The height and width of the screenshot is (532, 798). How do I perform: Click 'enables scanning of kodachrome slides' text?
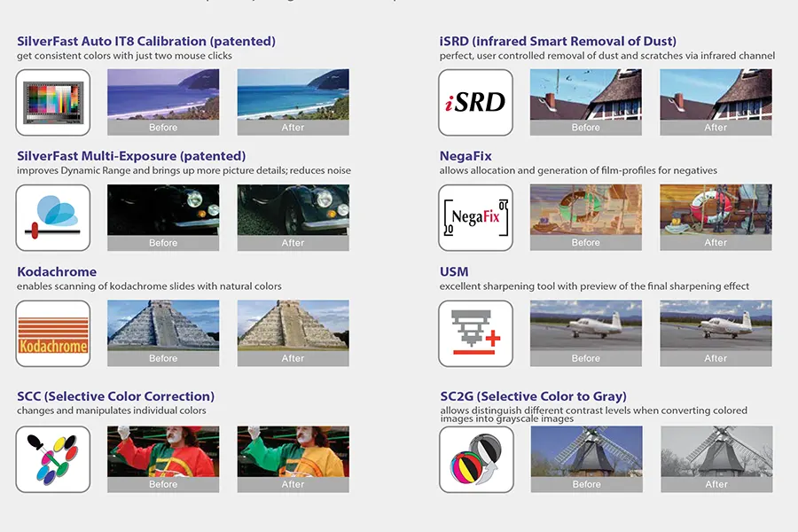click(149, 286)
